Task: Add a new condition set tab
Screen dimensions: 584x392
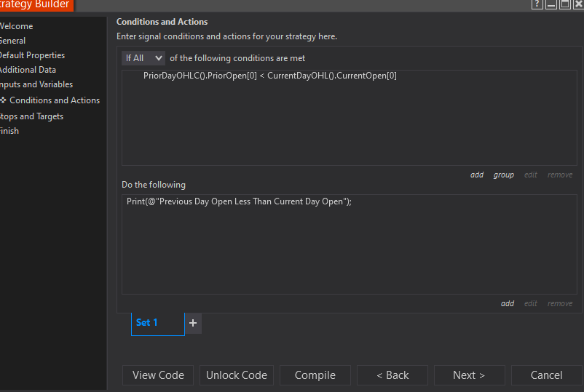Action: [192, 323]
